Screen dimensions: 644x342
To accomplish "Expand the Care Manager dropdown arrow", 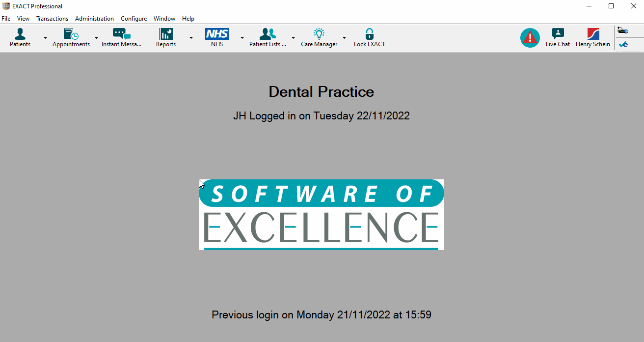I will click(x=344, y=38).
